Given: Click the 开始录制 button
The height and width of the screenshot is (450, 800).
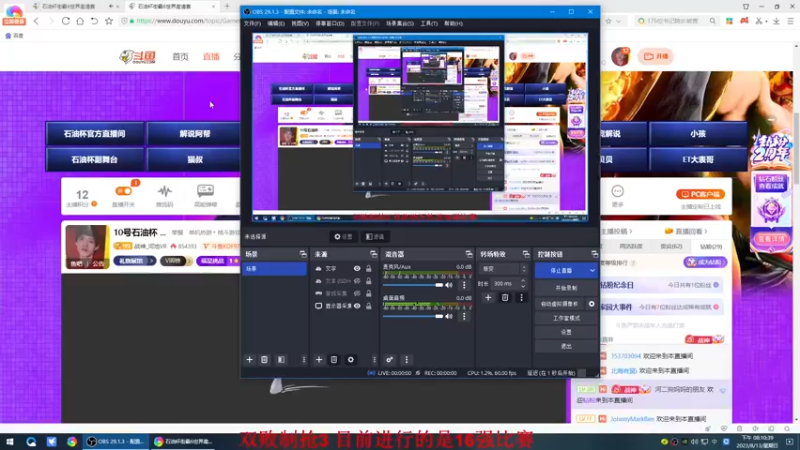Looking at the screenshot, I should (566, 288).
